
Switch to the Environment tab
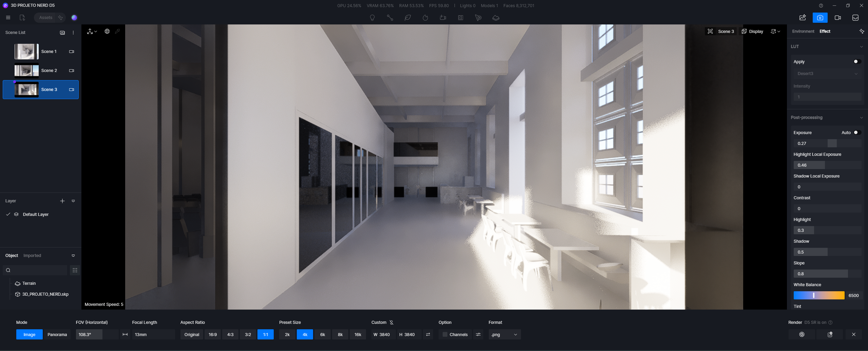pos(803,31)
